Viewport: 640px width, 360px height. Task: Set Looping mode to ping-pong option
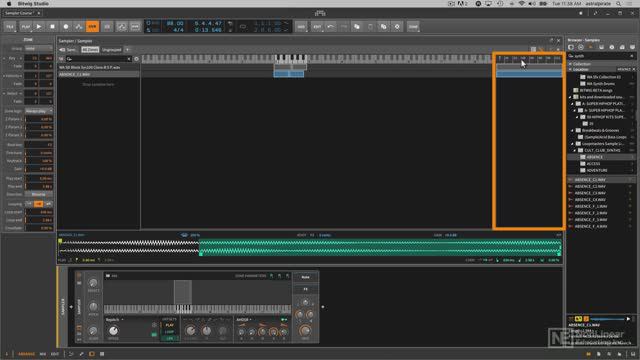48,204
